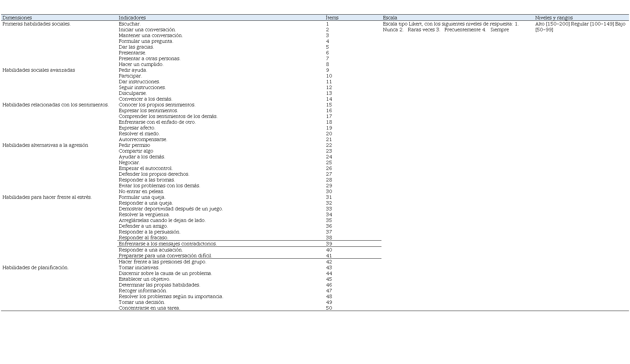Click the indicator 'Dar las gracias.'
The height and width of the screenshot is (364, 630).
(x=136, y=47)
